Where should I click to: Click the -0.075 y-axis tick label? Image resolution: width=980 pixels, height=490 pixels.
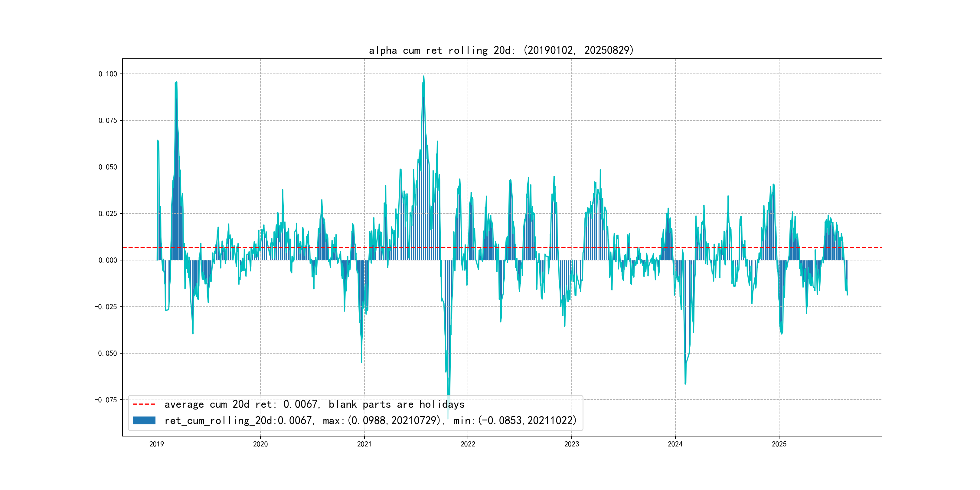pyautogui.click(x=106, y=400)
